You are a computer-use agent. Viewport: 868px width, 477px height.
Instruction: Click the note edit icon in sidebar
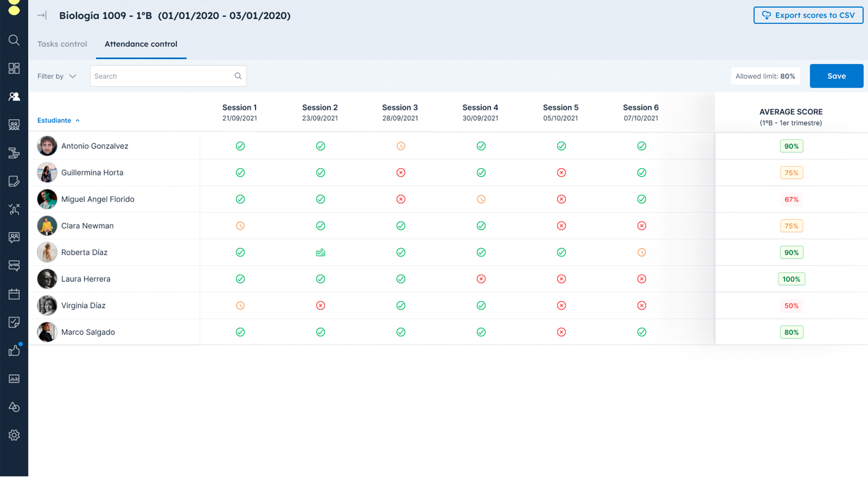[x=14, y=181]
